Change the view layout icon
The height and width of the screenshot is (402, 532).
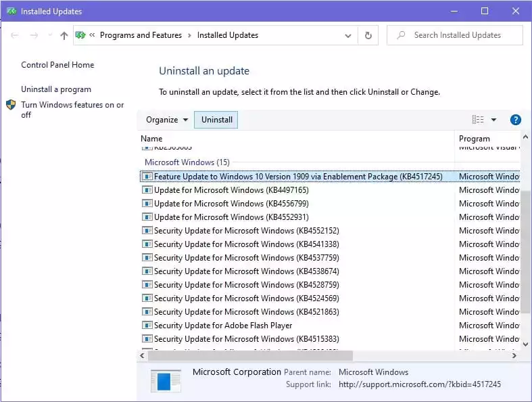(478, 120)
